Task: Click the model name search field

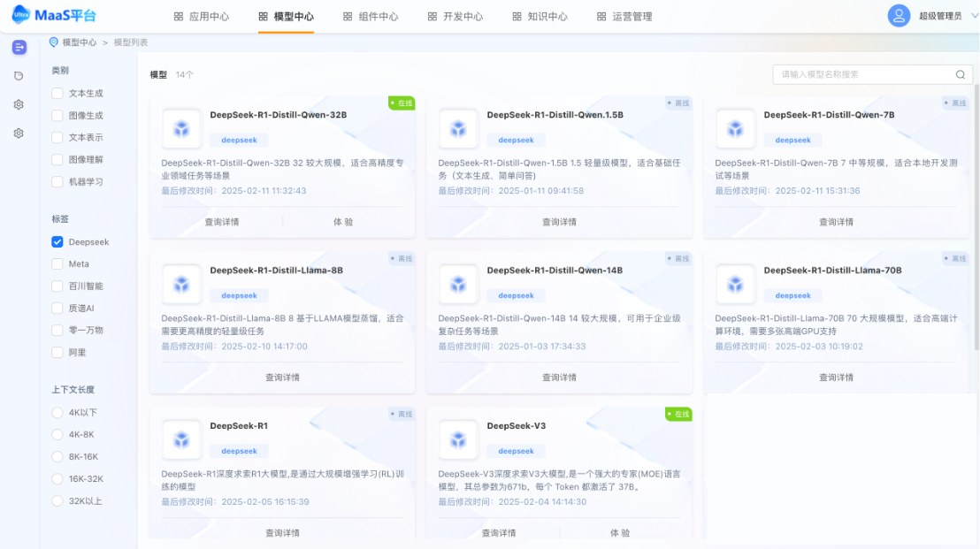Action: pos(872,74)
